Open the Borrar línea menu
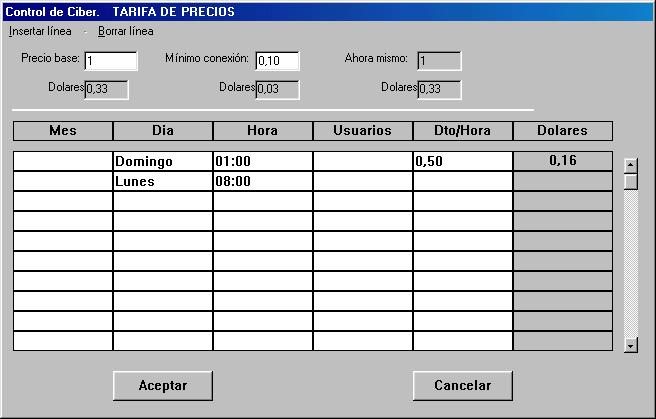656x419 pixels. click(126, 31)
